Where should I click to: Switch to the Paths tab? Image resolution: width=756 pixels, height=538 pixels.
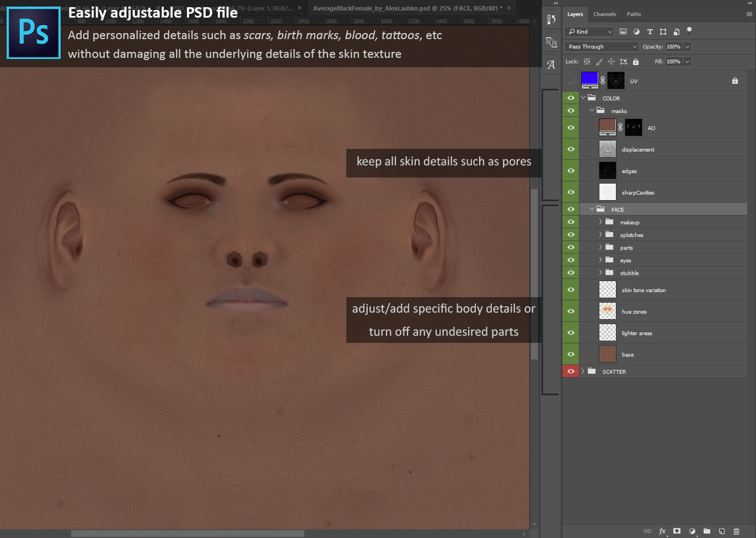pyautogui.click(x=634, y=14)
